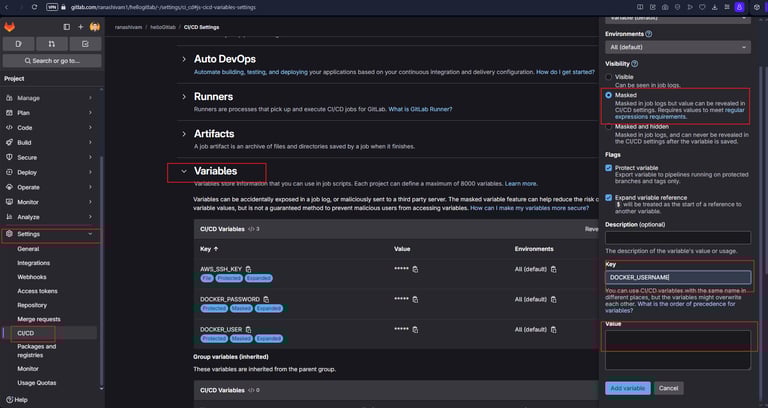Open the to-do list shortcut

click(x=85, y=44)
